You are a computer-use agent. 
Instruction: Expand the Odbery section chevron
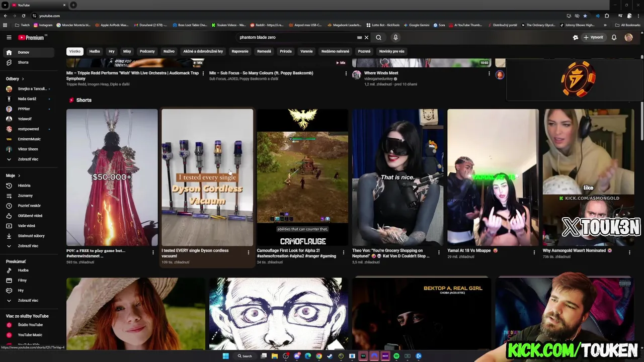[23, 79]
